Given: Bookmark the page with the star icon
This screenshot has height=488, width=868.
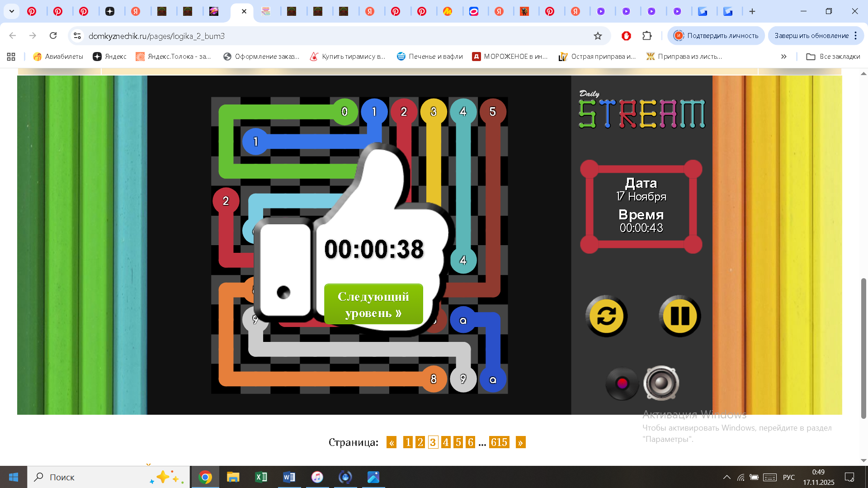Looking at the screenshot, I should click(x=598, y=36).
